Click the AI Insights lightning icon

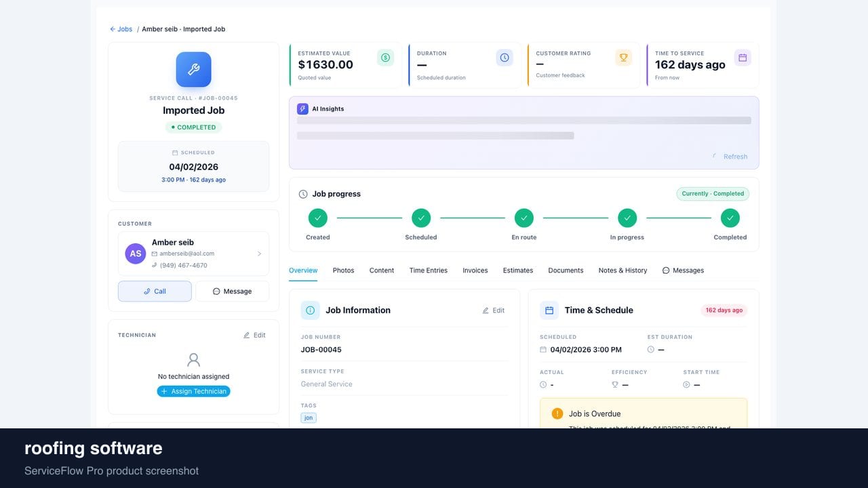pyautogui.click(x=302, y=108)
